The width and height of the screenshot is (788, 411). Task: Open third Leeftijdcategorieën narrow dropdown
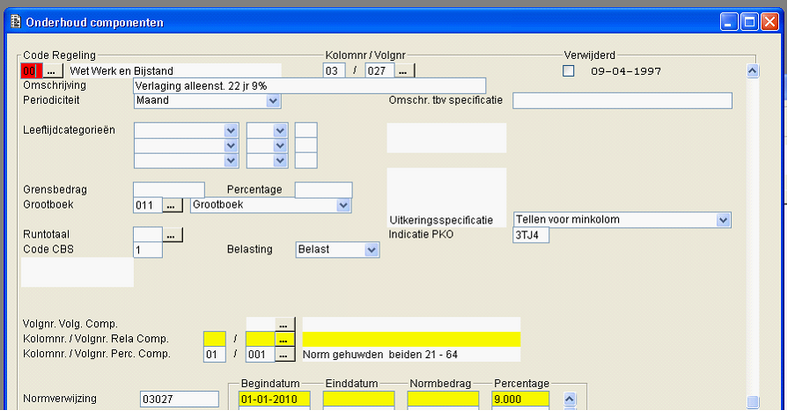(280, 161)
